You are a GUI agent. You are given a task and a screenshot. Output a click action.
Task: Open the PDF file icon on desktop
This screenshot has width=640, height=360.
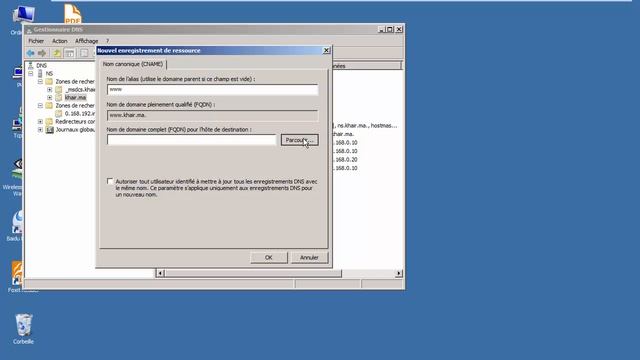pyautogui.click(x=73, y=14)
